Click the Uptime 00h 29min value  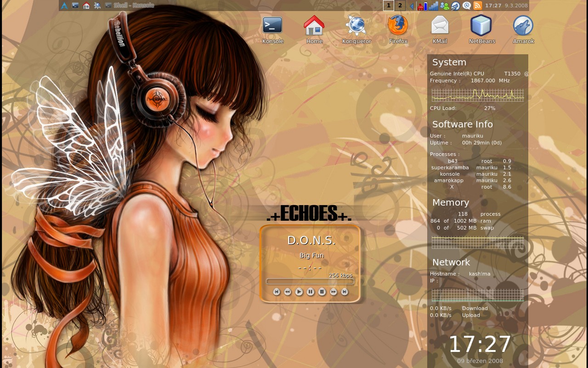(x=482, y=143)
